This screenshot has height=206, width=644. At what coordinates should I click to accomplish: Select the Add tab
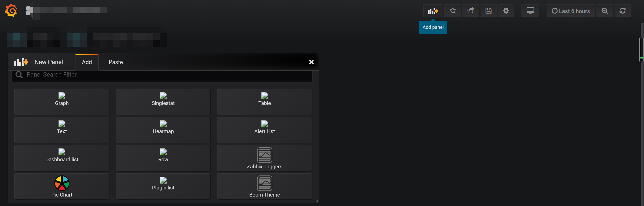click(x=87, y=62)
